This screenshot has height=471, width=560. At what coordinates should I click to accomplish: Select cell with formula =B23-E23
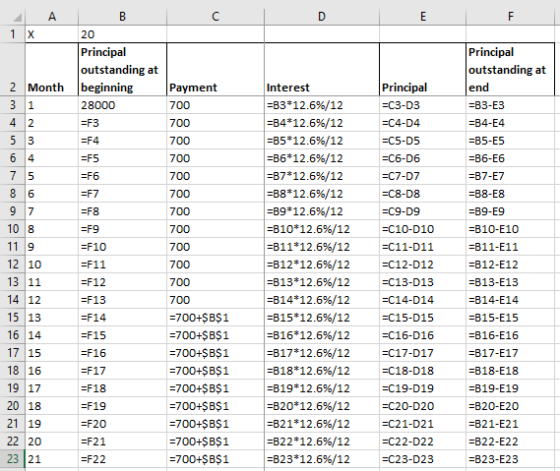pos(510,459)
